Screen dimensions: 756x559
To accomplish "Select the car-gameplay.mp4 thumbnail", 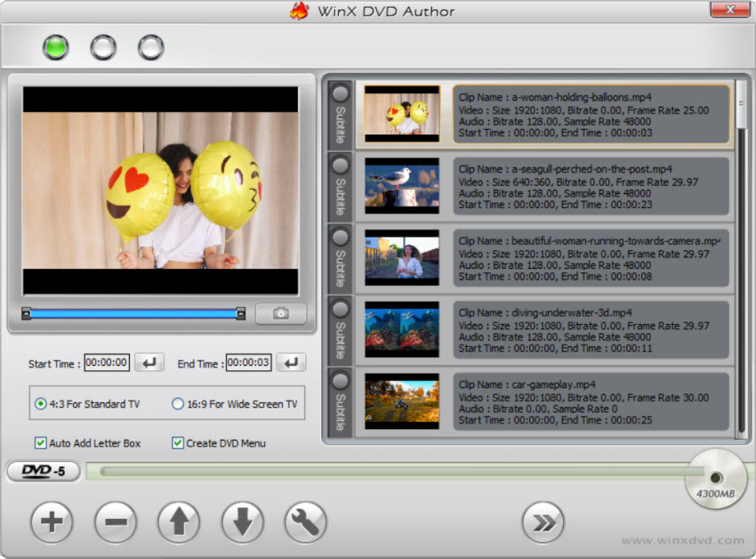I will click(x=401, y=401).
